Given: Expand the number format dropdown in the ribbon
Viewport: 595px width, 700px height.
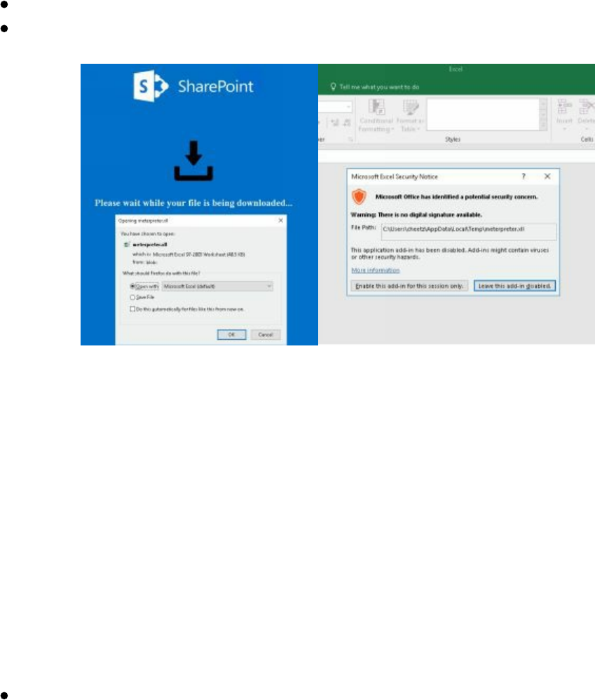Looking at the screenshot, I should 348,107.
